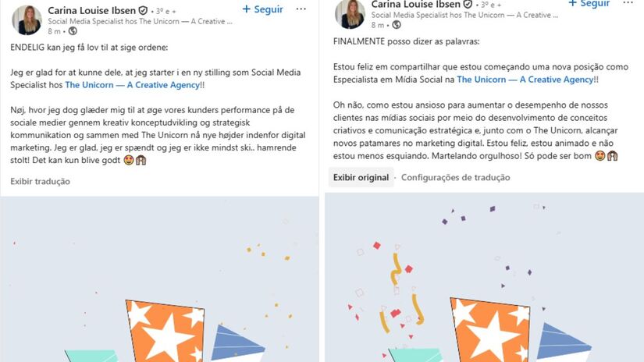This screenshot has height=362, width=644.
Task: Open the confetti celebration image in right post
Action: point(484,277)
